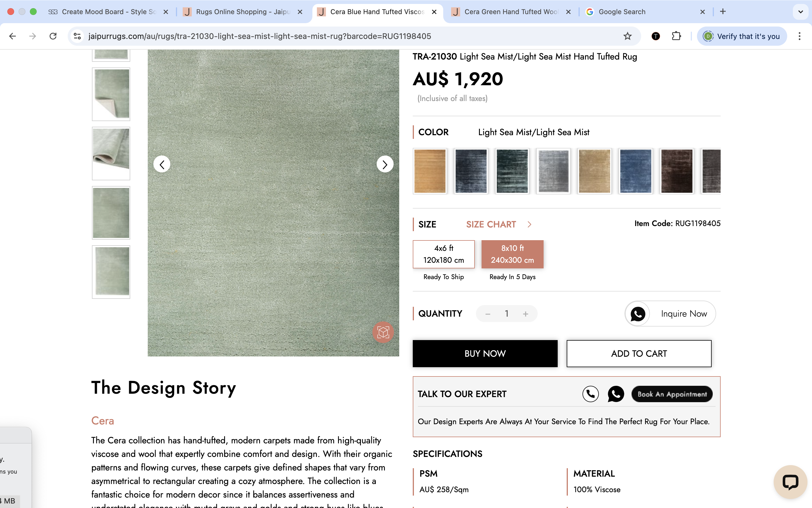Click BUY NOW button
The image size is (812, 508).
point(485,353)
